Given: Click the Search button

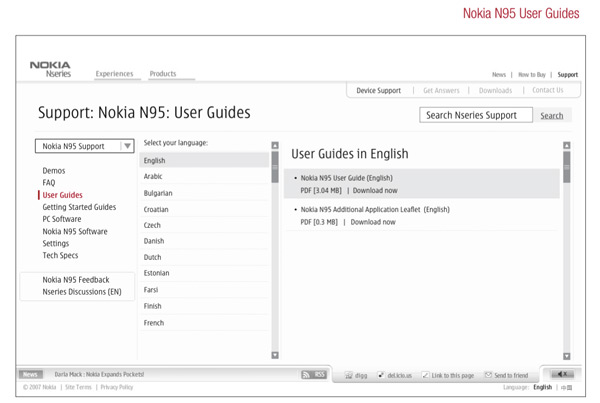Looking at the screenshot, I should click(x=551, y=116).
